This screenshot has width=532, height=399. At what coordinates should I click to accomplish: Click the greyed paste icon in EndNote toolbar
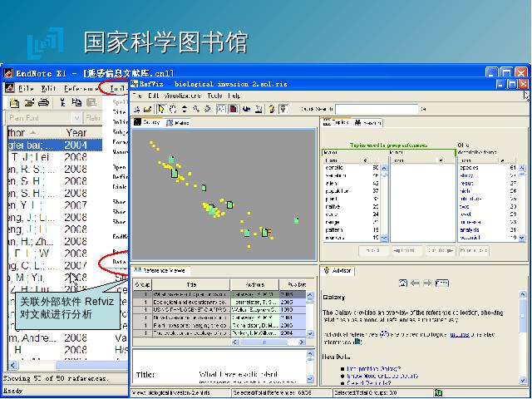click(91, 102)
